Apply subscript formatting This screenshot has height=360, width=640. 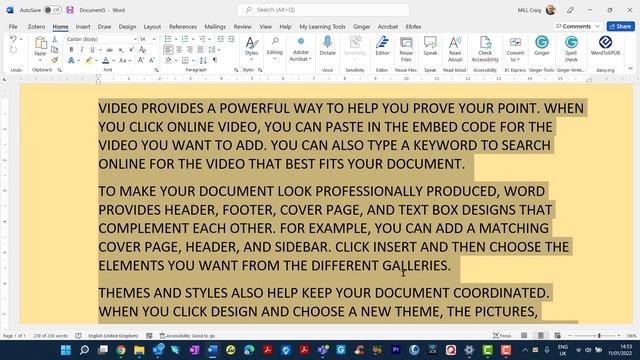[121, 50]
